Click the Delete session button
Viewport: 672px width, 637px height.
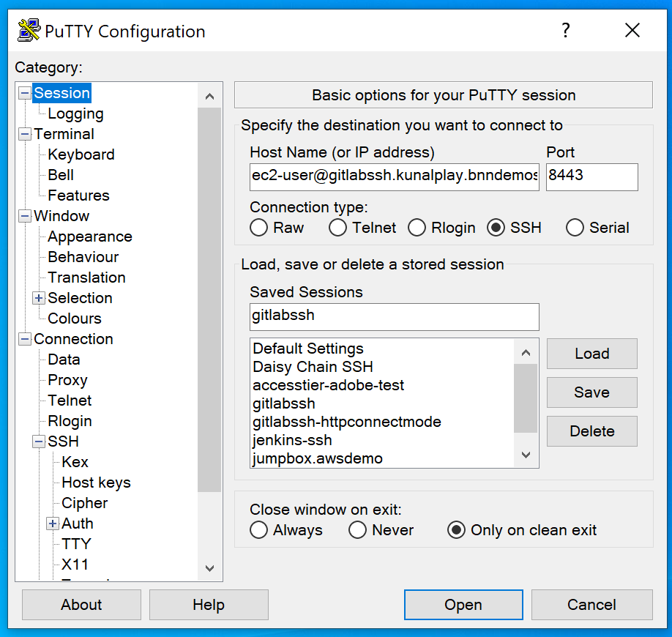(592, 431)
